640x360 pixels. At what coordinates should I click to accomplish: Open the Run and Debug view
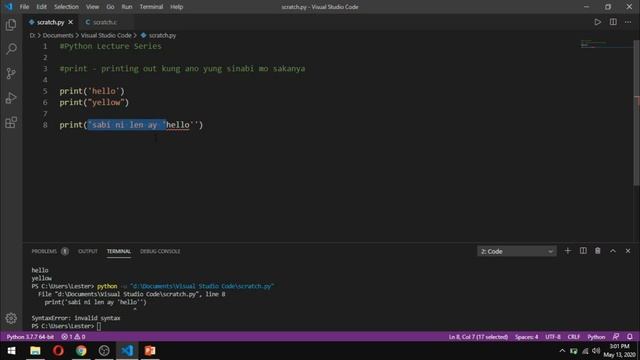tap(11, 98)
